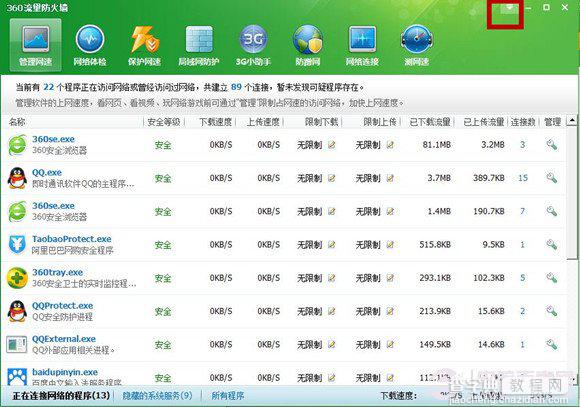Sort by 已上传流量 column header
The width and height of the screenshot is (580, 407).
click(484, 122)
